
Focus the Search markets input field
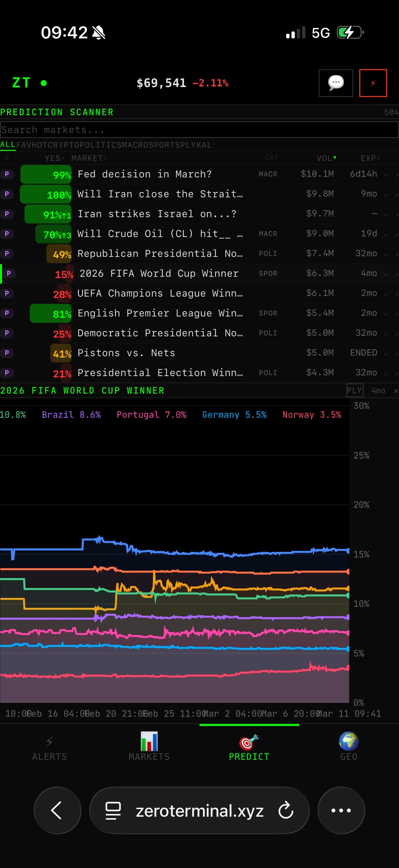[x=199, y=130]
